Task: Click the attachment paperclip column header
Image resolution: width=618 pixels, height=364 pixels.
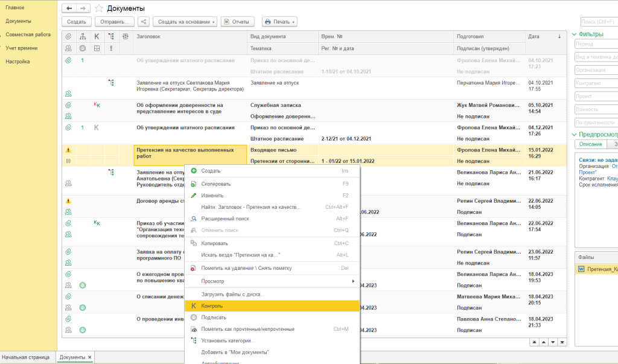Action: (x=68, y=37)
